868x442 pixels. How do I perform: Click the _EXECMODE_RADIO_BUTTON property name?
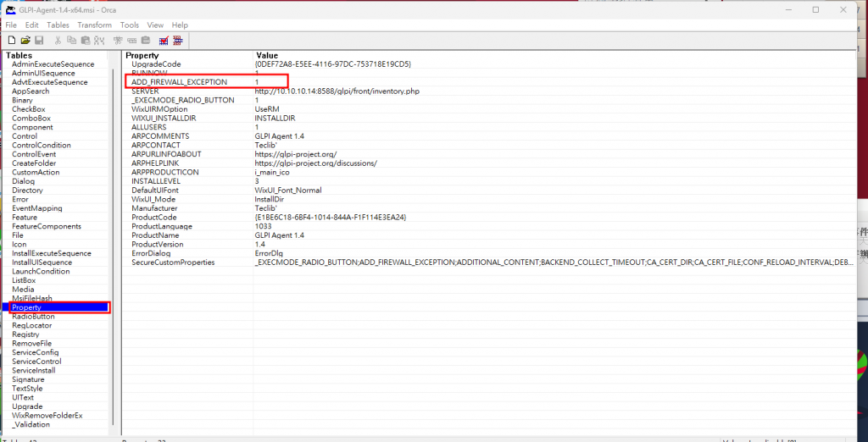(x=183, y=100)
